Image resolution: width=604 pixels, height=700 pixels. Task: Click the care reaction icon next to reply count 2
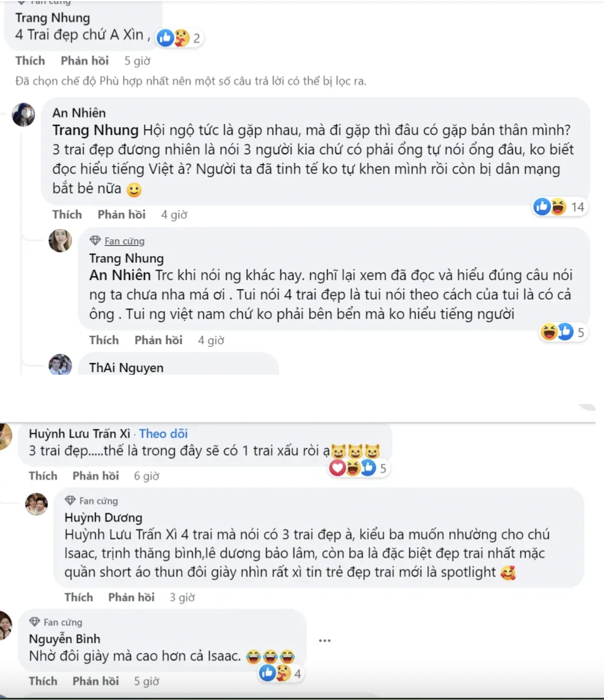click(182, 38)
